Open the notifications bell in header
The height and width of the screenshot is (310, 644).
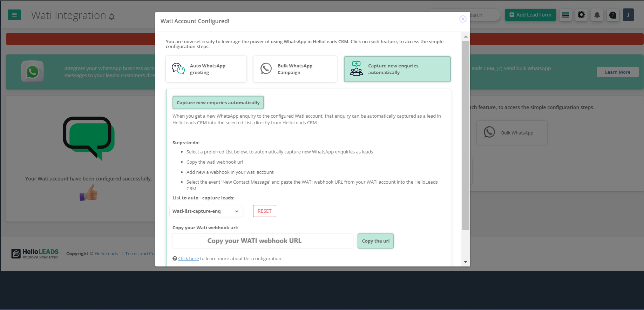pos(597,15)
